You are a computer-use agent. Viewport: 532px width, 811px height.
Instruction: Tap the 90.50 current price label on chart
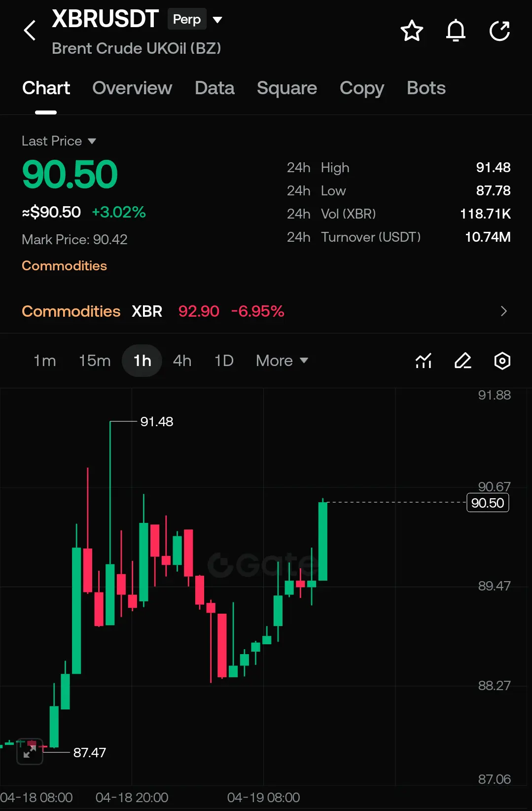(x=488, y=503)
